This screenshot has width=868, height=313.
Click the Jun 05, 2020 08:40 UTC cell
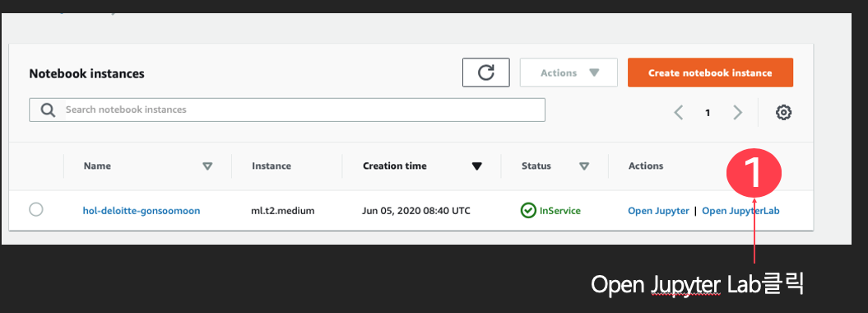coord(416,211)
